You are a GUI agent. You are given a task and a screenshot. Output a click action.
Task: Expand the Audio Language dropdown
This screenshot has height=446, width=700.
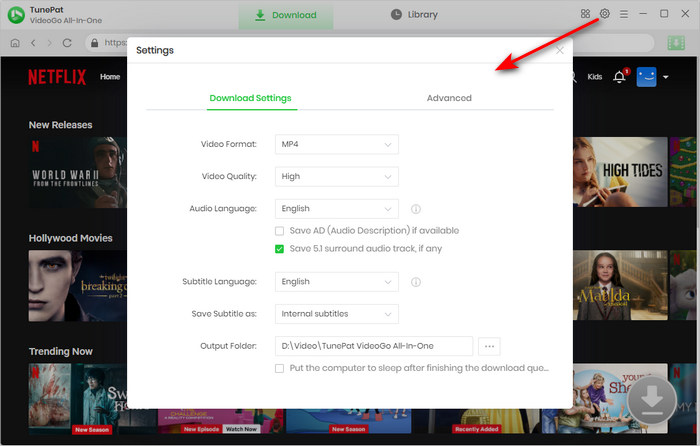(337, 209)
